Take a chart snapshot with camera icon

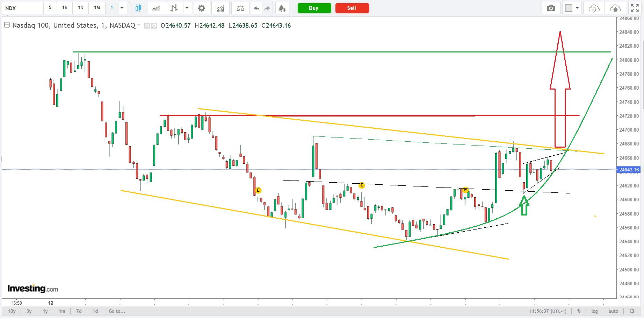(x=551, y=8)
